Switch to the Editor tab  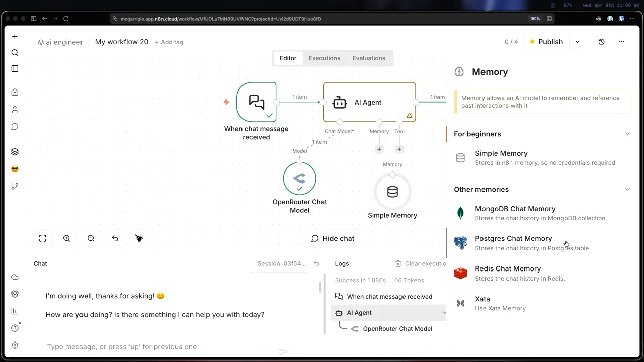(288, 58)
